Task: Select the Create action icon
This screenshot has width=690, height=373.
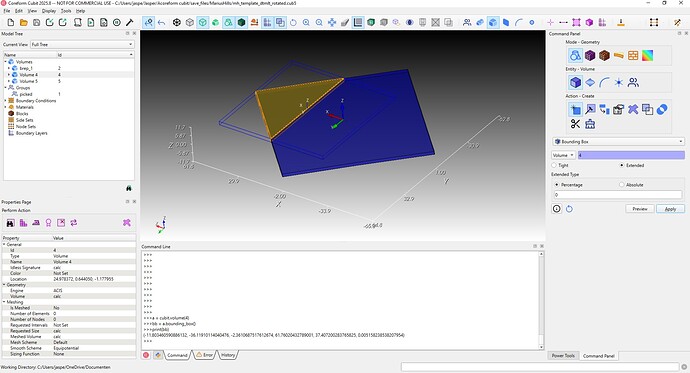Action: click(x=575, y=109)
